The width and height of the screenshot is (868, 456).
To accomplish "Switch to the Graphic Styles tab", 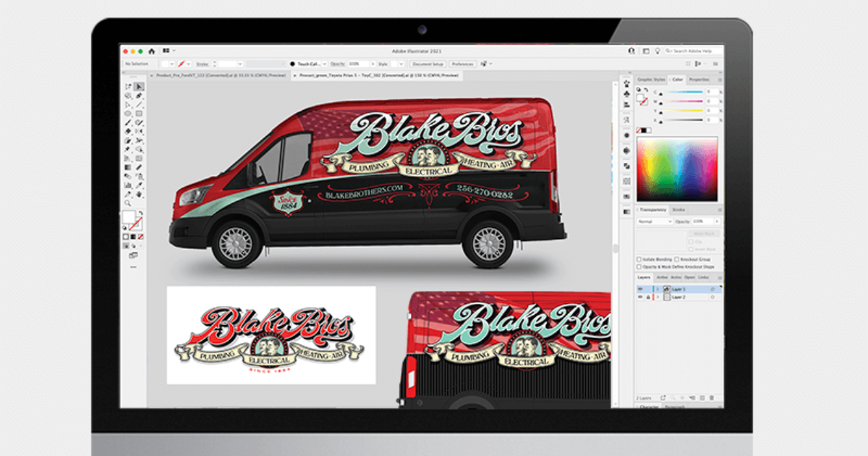I will [x=651, y=80].
